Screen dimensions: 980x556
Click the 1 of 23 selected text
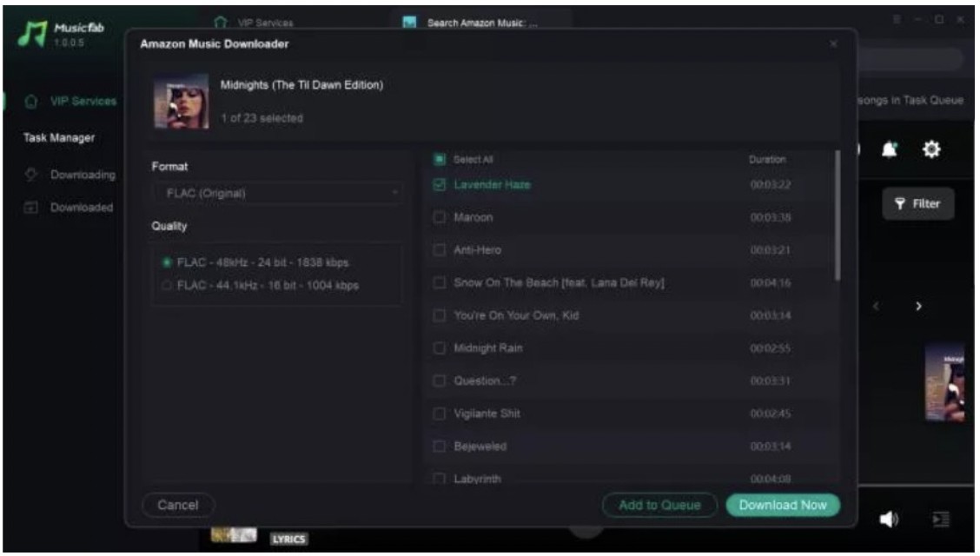(x=262, y=118)
